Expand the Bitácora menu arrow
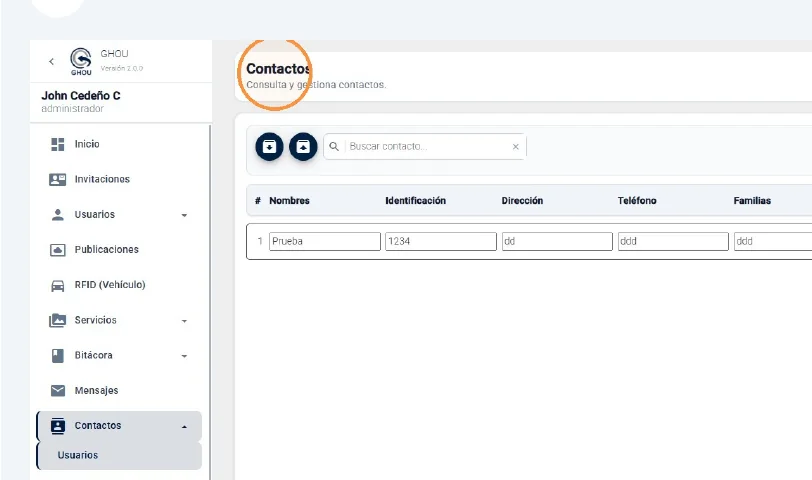 (x=184, y=356)
